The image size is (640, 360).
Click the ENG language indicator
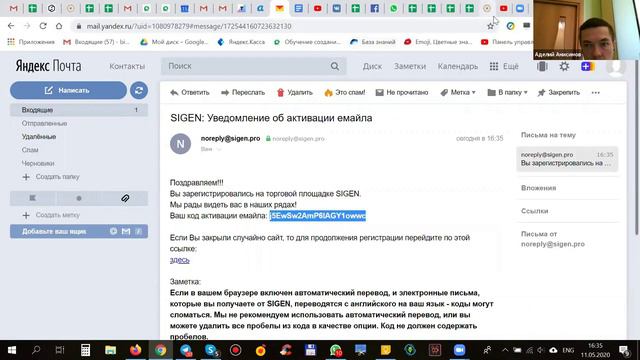[x=568, y=350]
